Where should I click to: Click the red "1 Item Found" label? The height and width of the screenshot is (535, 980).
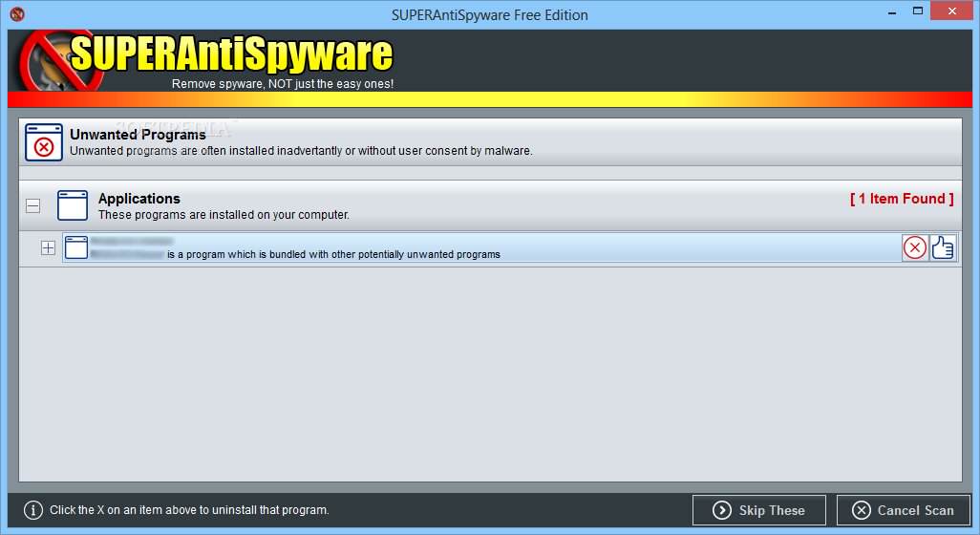(x=902, y=199)
